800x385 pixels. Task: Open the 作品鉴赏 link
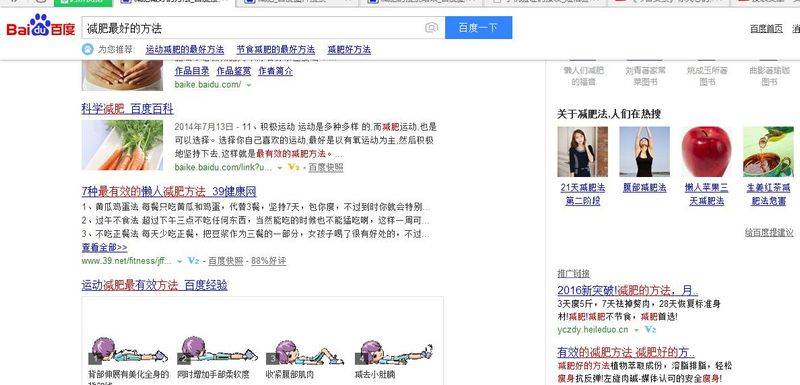coord(234,71)
